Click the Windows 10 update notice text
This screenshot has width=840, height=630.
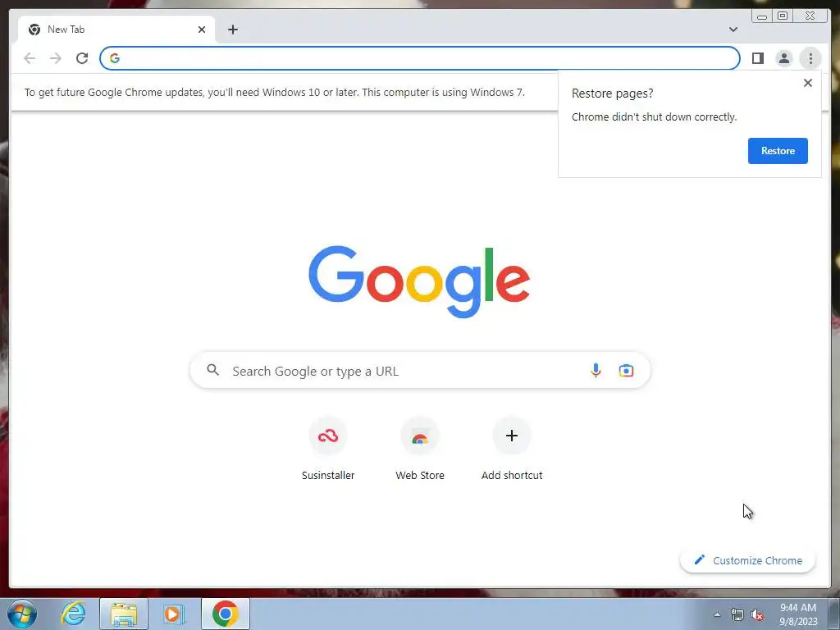tap(275, 92)
